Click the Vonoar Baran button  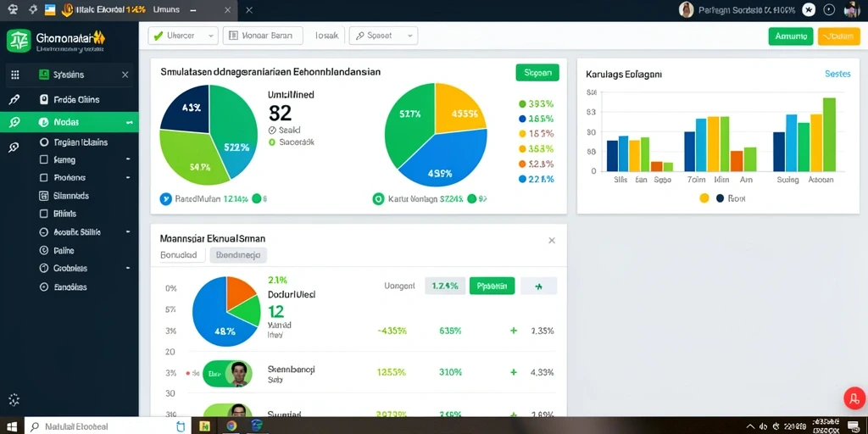(263, 36)
